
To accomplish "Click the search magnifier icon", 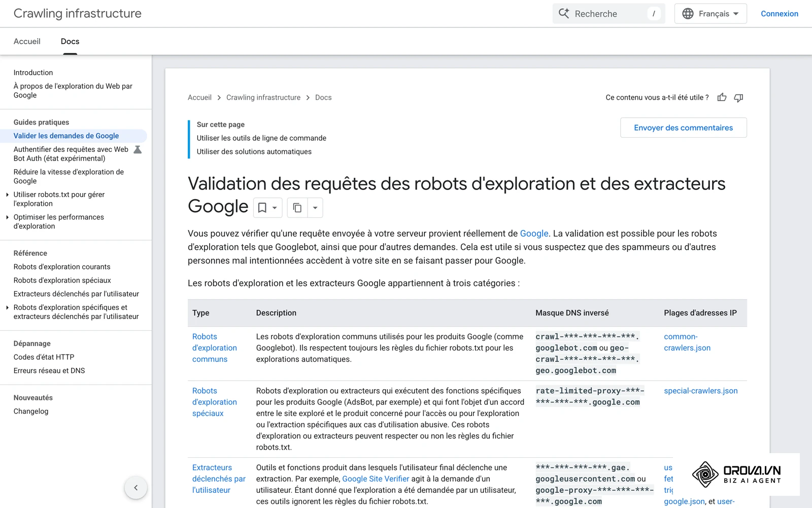I will click(x=564, y=14).
